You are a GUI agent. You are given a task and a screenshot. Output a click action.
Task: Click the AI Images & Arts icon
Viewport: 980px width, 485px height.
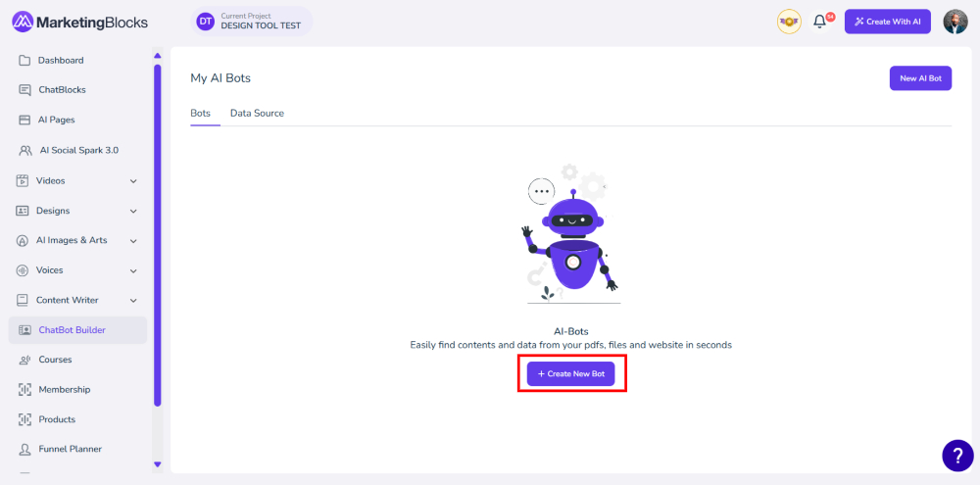coord(23,241)
